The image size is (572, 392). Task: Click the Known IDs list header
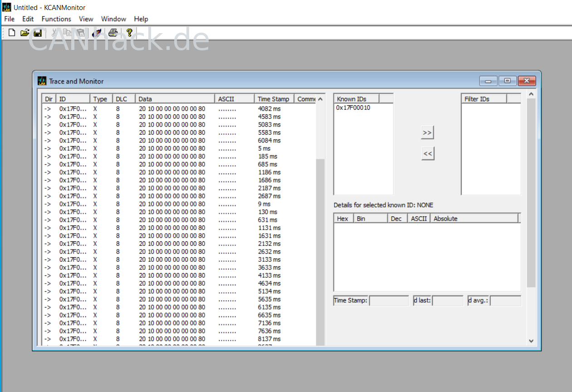[x=357, y=99]
